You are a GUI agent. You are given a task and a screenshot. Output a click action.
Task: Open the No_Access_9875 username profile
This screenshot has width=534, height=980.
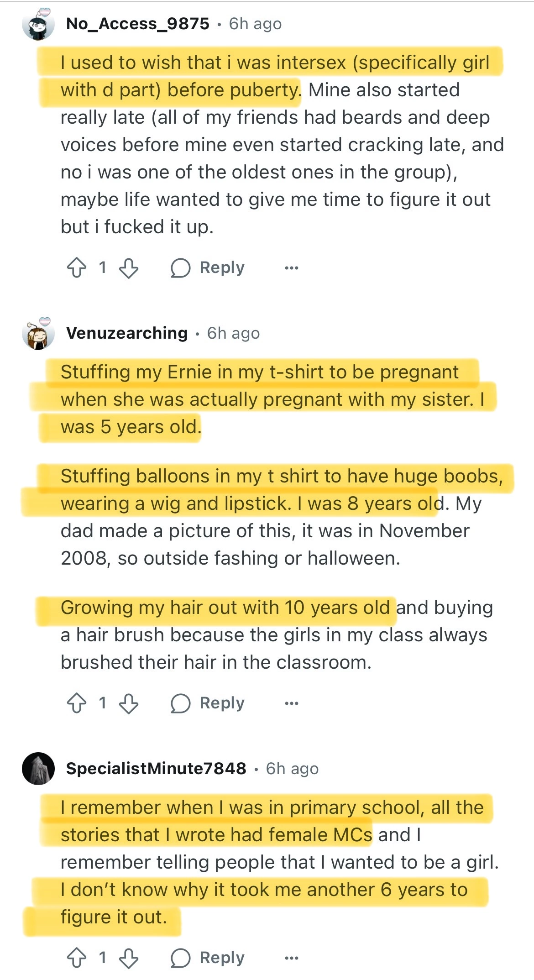137,24
